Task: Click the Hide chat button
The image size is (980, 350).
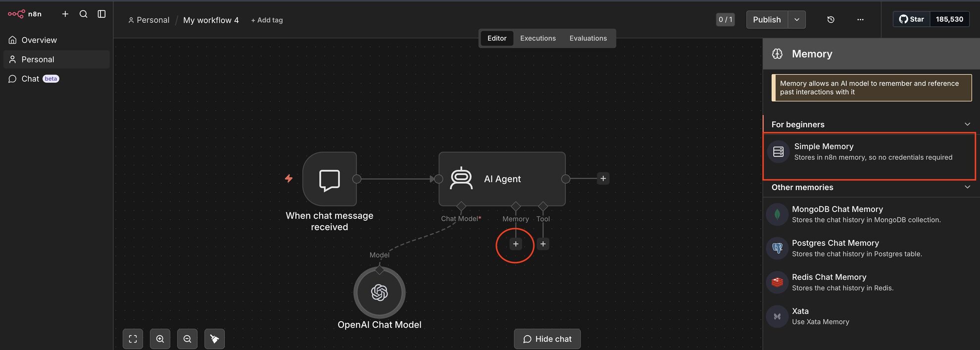Action: click(547, 339)
